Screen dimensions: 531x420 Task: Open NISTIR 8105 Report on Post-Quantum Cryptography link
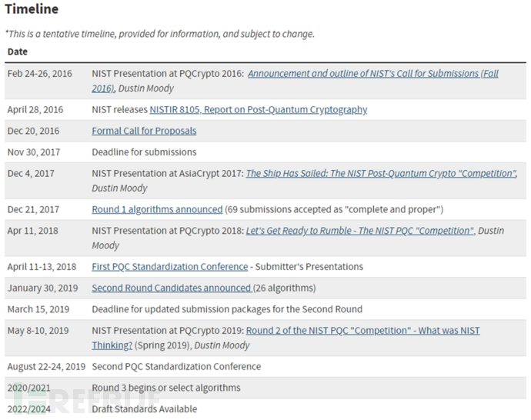[x=259, y=110]
